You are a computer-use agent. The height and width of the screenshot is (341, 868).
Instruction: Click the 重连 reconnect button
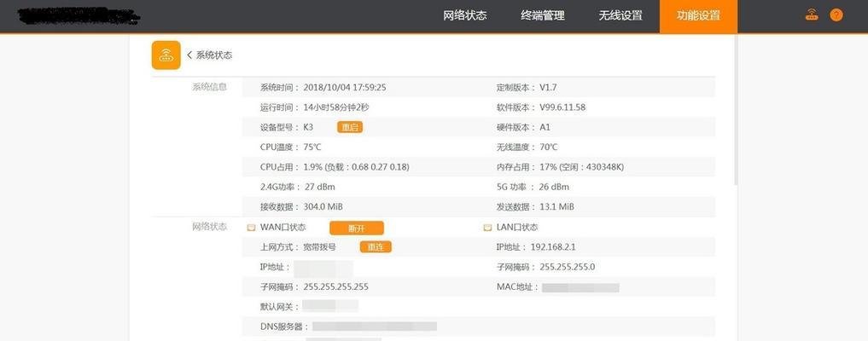coord(376,247)
